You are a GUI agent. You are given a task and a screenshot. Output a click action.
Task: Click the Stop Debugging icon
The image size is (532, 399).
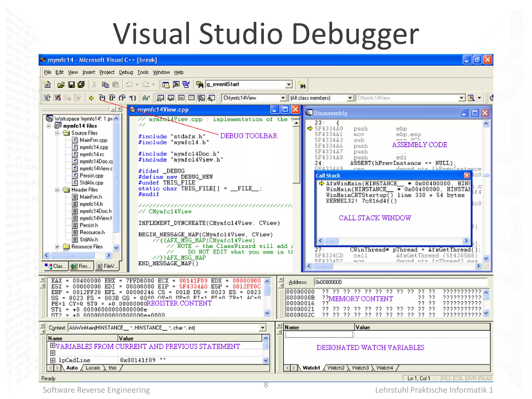57,98
